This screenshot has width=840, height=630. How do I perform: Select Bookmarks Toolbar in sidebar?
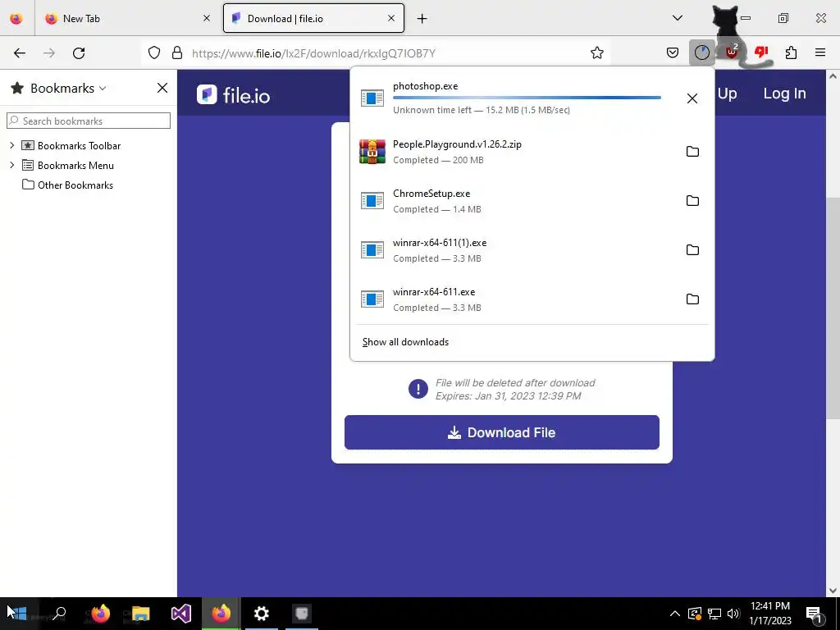coord(71,146)
